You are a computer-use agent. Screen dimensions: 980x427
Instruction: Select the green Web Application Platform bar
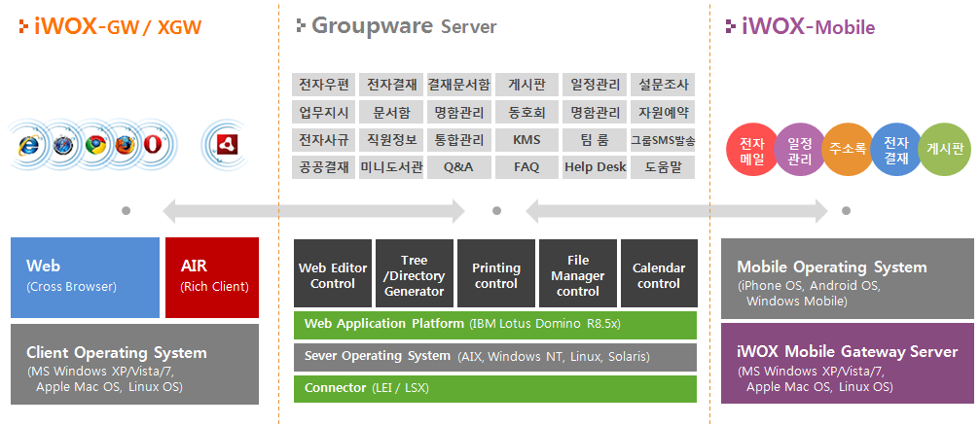(x=495, y=324)
